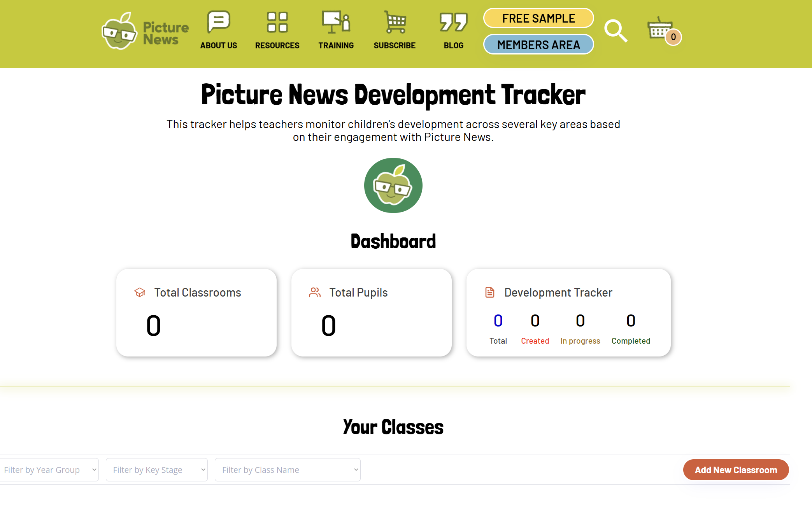
Task: Click the FREE SAMPLE button
Action: tap(538, 18)
